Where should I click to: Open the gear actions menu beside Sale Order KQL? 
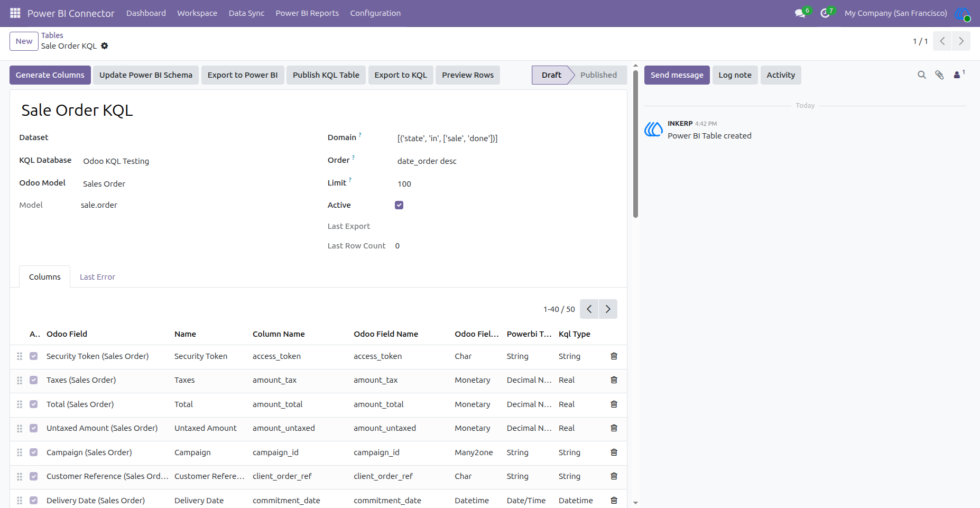pyautogui.click(x=105, y=46)
